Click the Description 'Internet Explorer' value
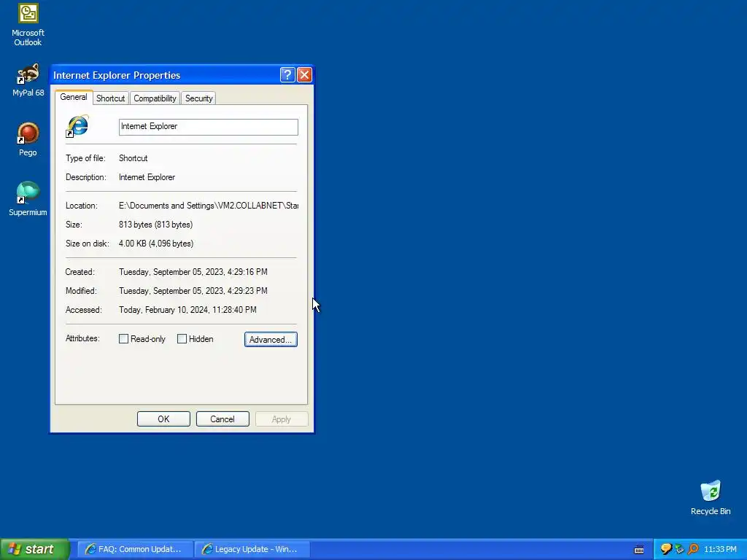Viewport: 747px width, 560px height. (x=147, y=177)
